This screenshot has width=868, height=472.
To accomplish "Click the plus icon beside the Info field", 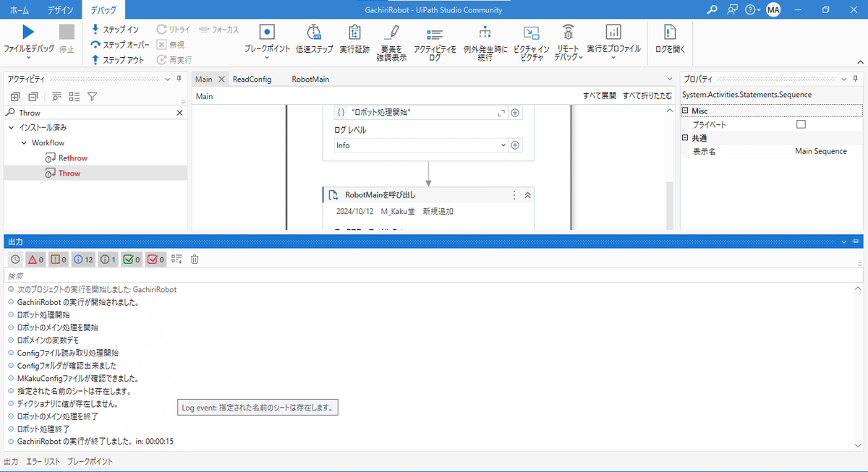I will 515,145.
